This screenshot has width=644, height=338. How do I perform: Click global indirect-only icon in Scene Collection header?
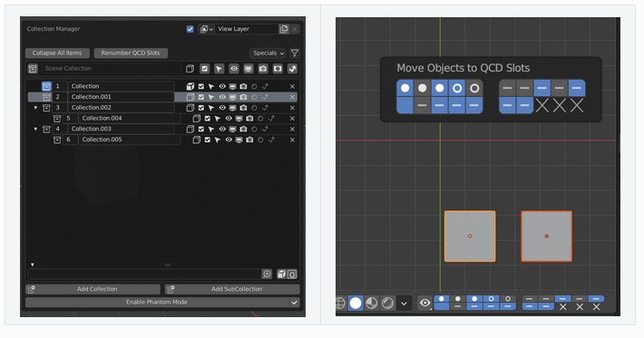pos(292,69)
